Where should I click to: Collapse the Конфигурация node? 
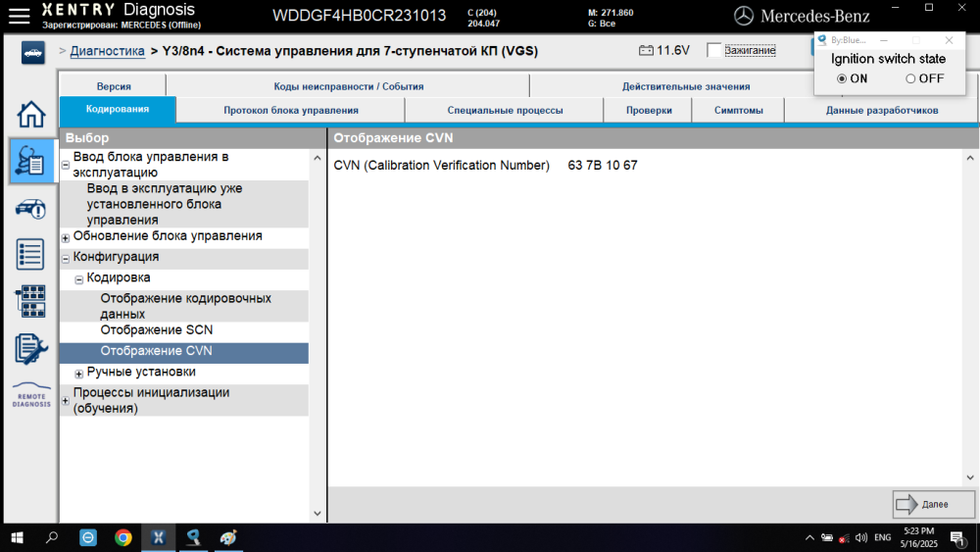(x=65, y=258)
